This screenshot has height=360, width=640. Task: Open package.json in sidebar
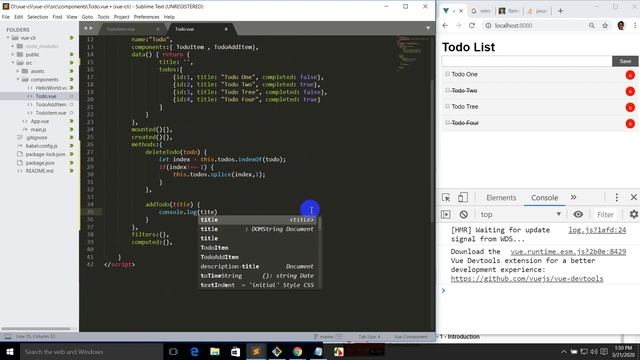point(40,163)
